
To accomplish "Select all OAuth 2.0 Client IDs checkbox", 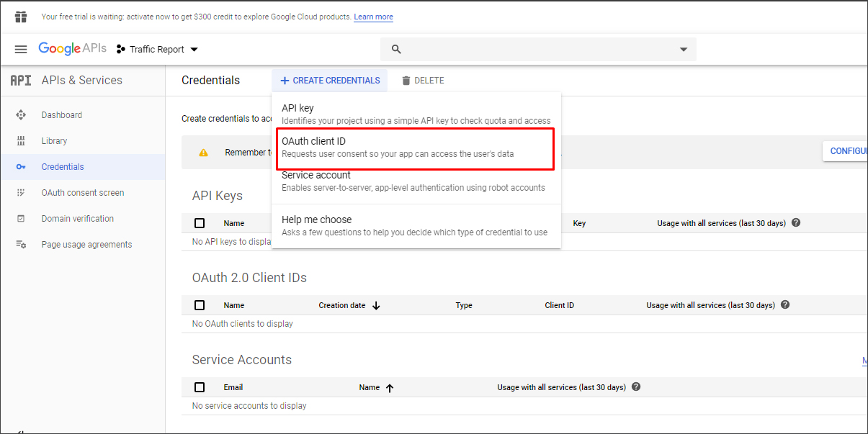I will pyautogui.click(x=200, y=305).
